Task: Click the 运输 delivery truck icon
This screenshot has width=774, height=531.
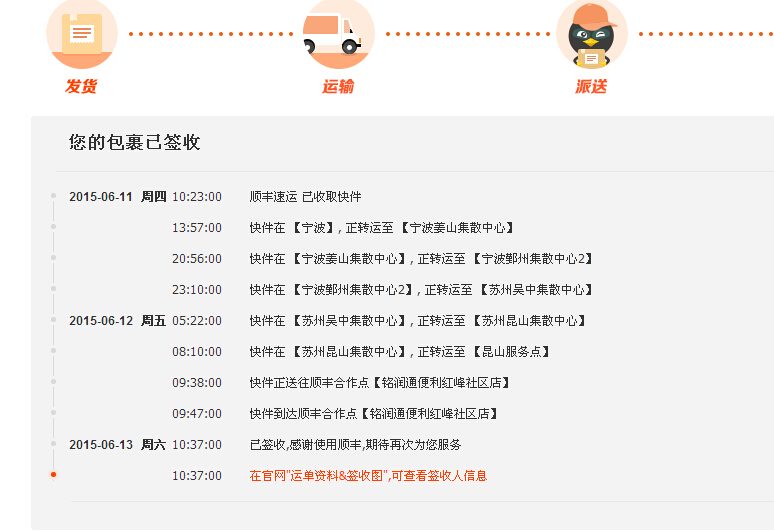Action: point(339,34)
